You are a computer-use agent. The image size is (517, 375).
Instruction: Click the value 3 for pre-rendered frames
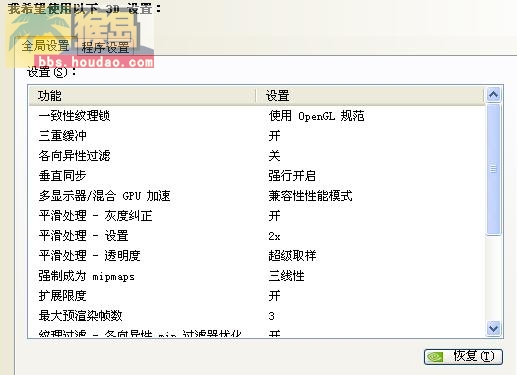(271, 316)
